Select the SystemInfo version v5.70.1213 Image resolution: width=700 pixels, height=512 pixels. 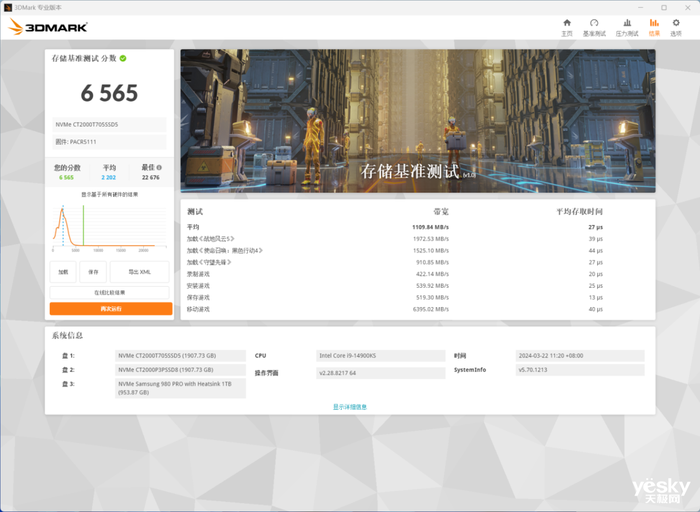(x=580, y=370)
